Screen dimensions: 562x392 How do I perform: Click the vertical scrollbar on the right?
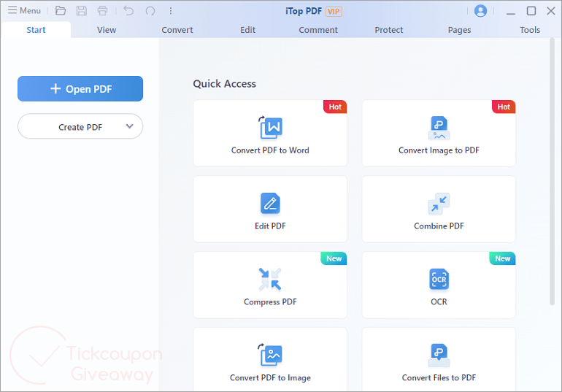[552, 172]
